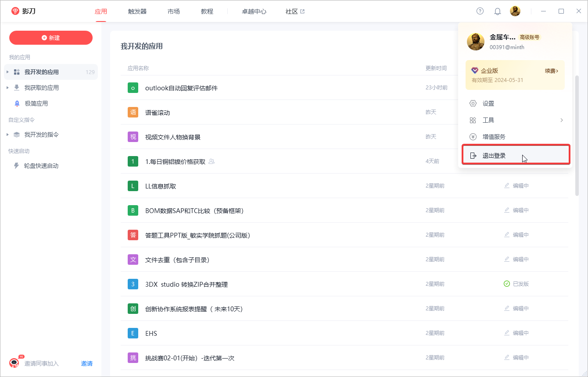Click the 续费 renewal link
588x377 pixels.
[x=552, y=71]
